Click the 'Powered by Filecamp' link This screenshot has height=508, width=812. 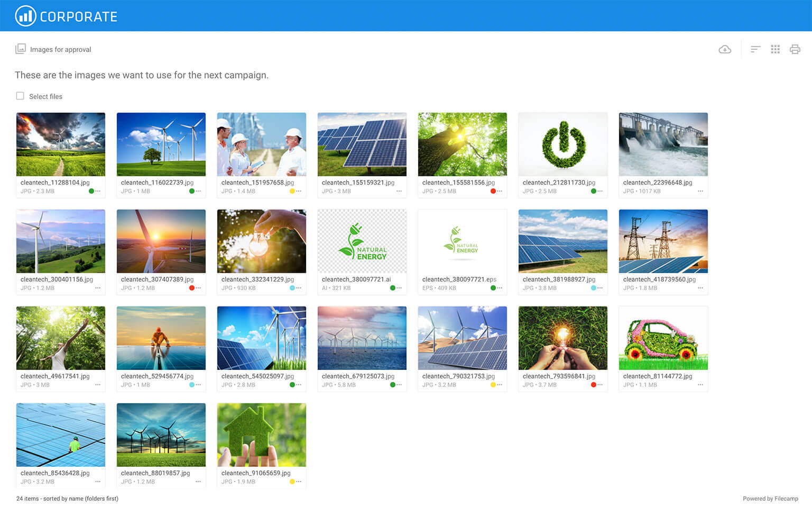[770, 498]
